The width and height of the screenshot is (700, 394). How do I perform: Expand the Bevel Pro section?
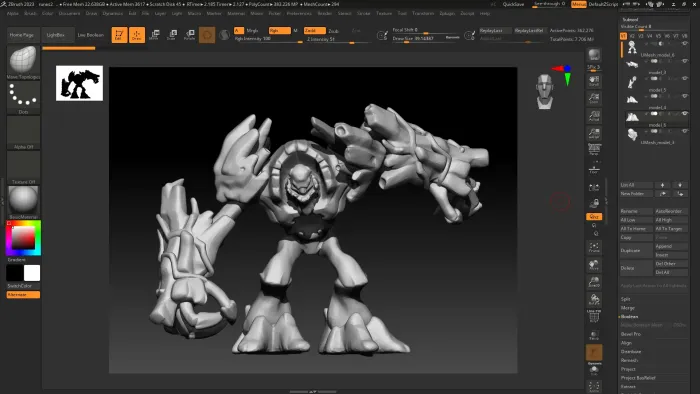pos(631,334)
